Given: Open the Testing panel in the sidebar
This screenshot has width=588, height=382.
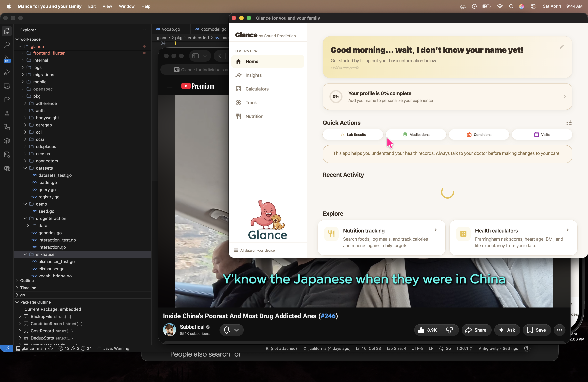Looking at the screenshot, I should click(7, 113).
